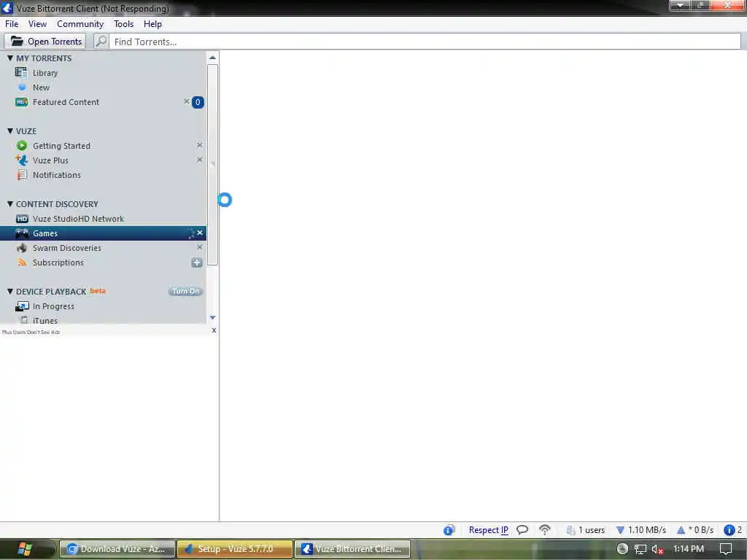Click the Subscriptions RSS icon

[22, 262]
